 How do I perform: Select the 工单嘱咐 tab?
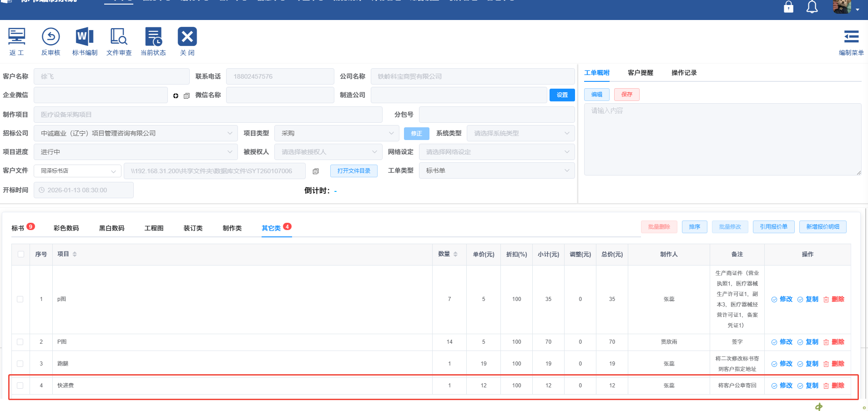tap(597, 73)
